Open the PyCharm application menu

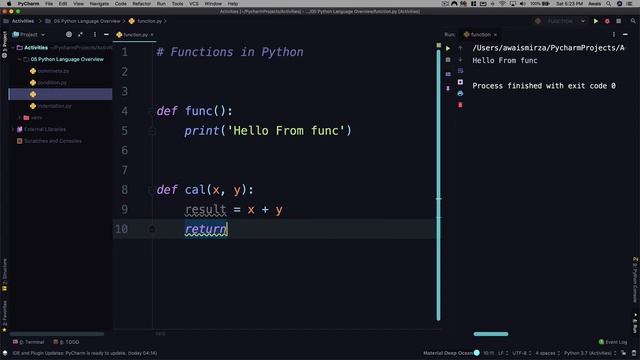28,4
